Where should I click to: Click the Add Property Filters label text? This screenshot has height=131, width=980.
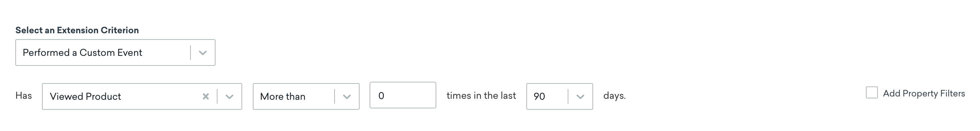click(924, 93)
